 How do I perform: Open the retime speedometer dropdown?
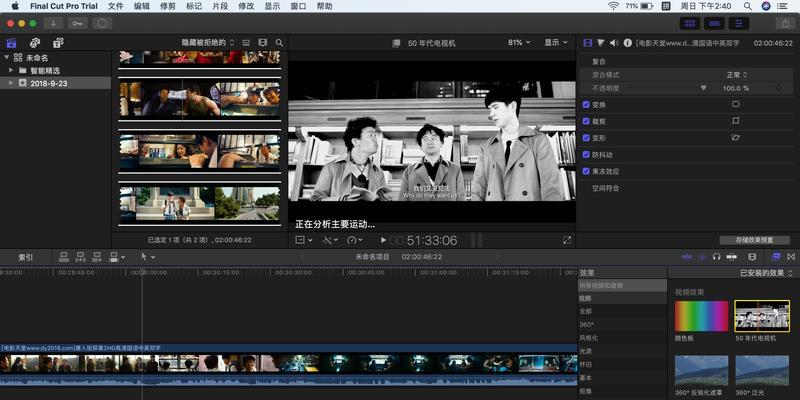pos(355,240)
